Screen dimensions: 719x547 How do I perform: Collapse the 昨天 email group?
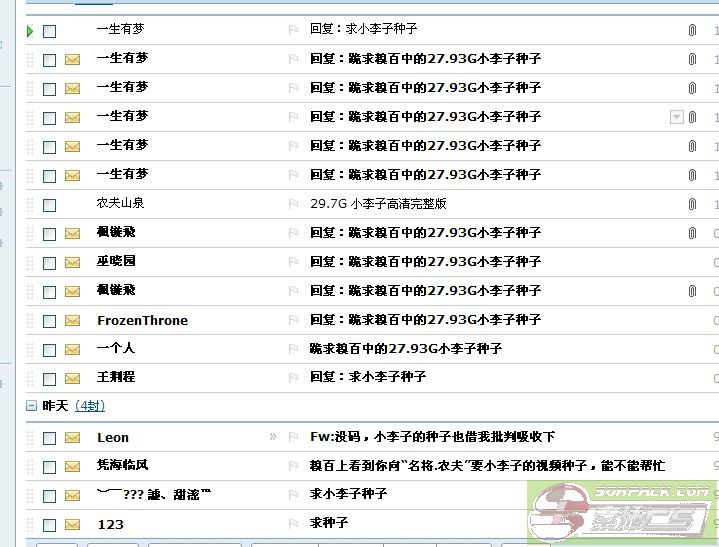(31, 406)
